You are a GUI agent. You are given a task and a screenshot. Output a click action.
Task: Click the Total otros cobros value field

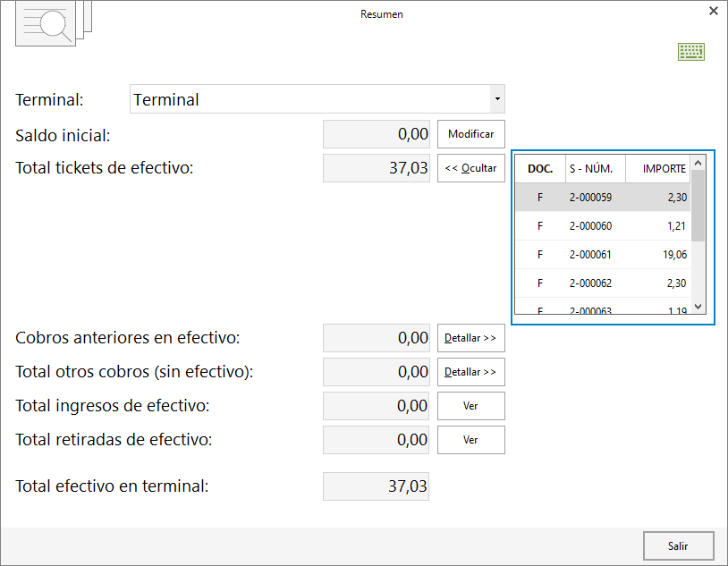376,372
